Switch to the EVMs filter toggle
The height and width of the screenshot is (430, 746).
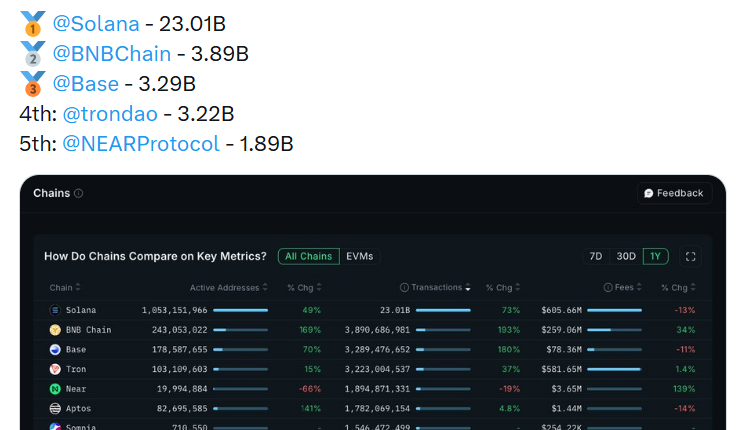[359, 256]
